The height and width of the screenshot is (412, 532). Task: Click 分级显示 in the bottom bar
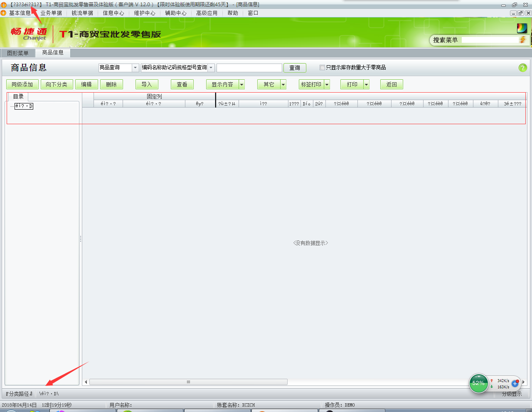tap(512, 394)
